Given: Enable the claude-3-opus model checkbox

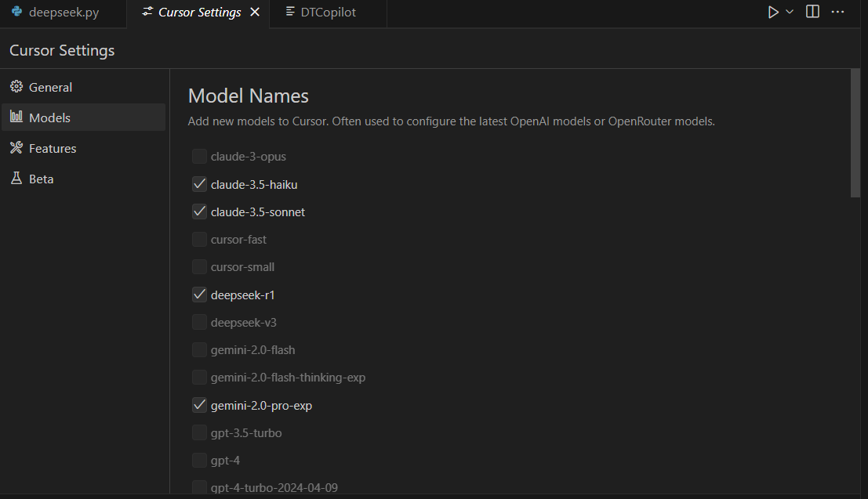Looking at the screenshot, I should (199, 157).
